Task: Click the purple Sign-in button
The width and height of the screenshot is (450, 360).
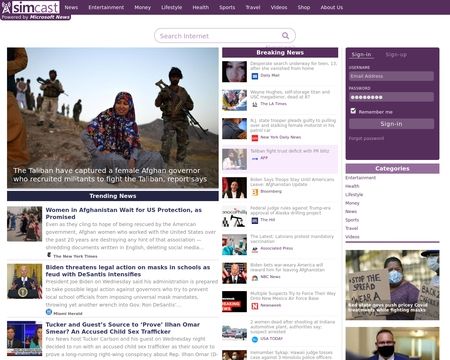Action: [x=391, y=124]
